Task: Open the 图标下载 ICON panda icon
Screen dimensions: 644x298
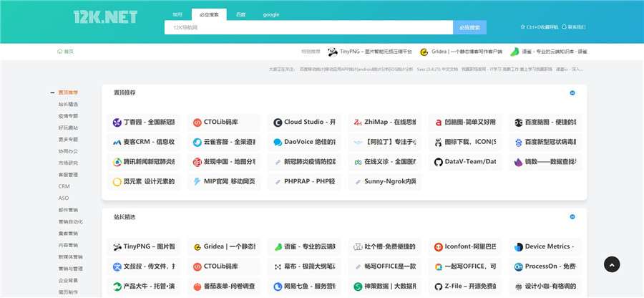Action: pos(438,143)
